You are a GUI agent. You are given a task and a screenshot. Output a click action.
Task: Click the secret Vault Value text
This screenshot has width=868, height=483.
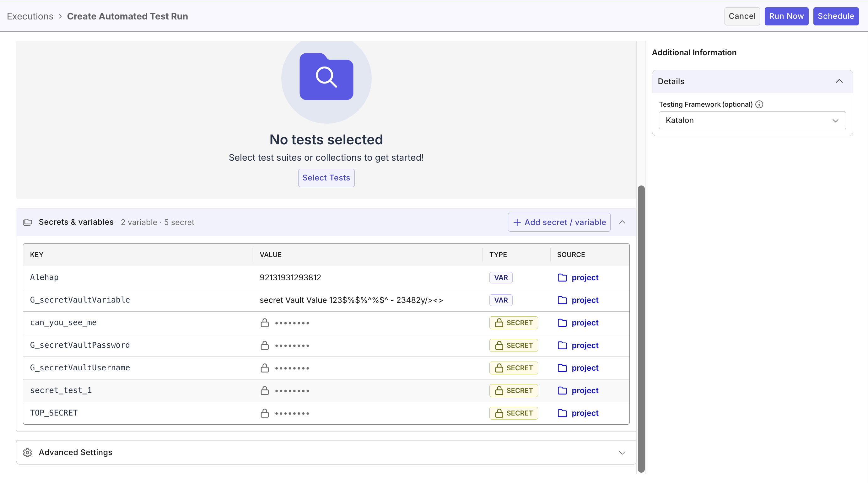pos(351,300)
